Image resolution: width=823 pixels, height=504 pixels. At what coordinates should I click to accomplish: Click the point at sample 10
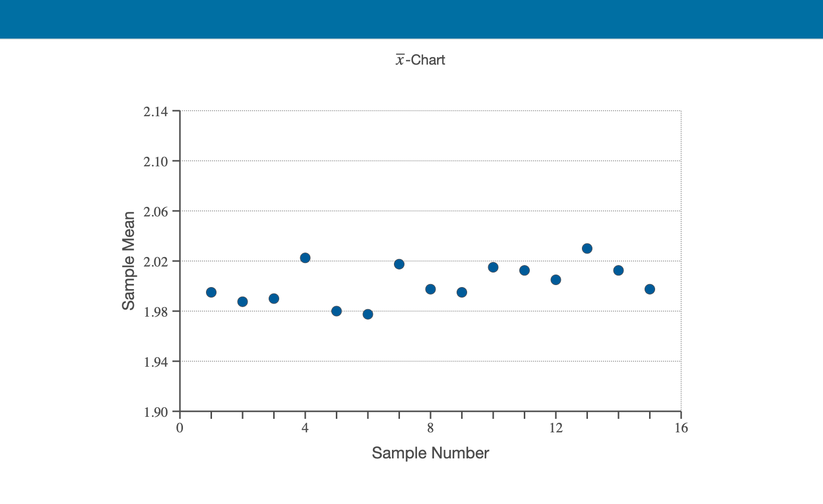click(493, 268)
